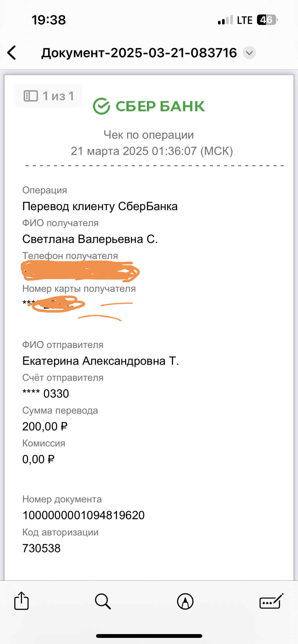Viewport: 298px width, 644px height.
Task: Tap the page thumbnails sidebar icon
Action: pos(31,96)
